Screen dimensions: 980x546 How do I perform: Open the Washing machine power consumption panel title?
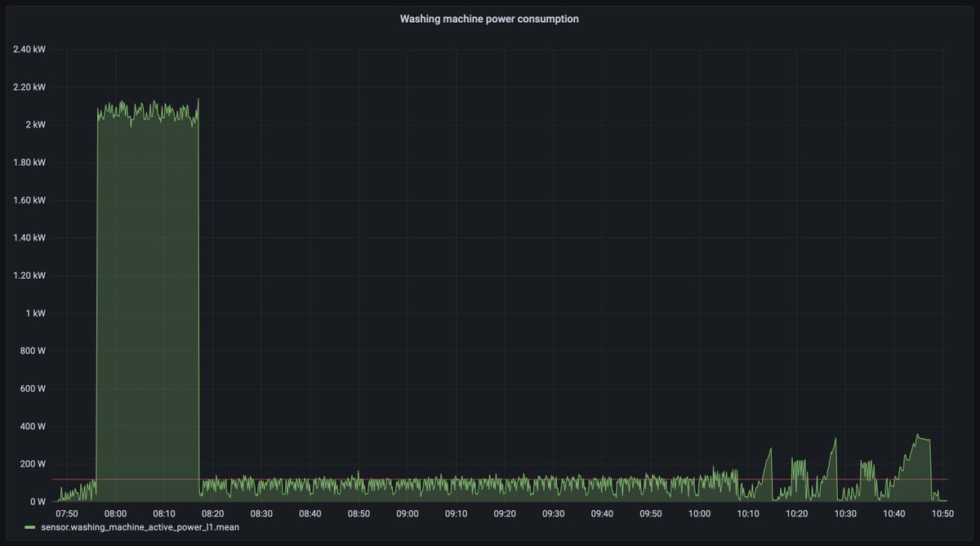(x=489, y=19)
